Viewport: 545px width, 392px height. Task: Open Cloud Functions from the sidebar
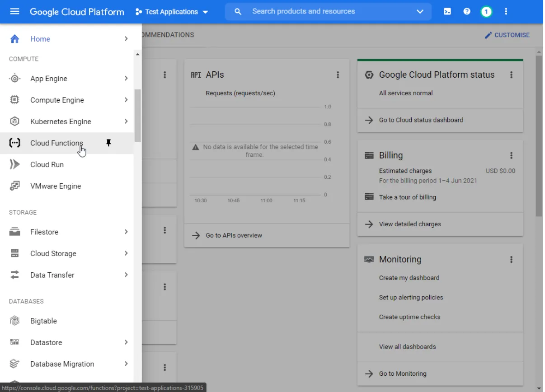(x=56, y=143)
